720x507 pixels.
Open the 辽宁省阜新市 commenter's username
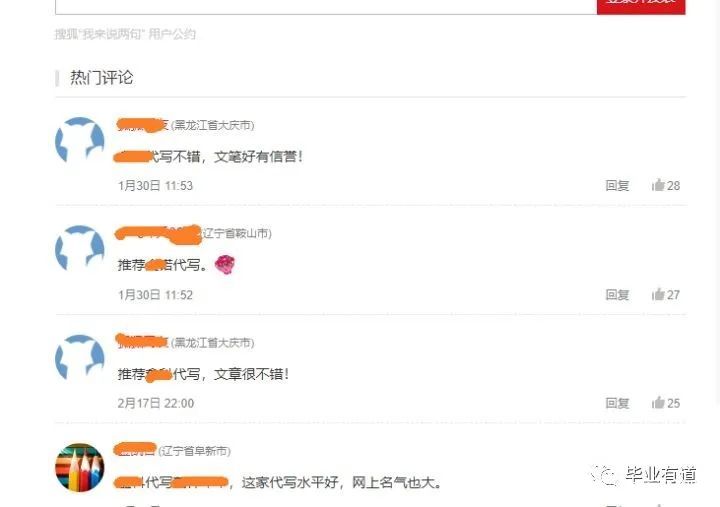(x=135, y=451)
